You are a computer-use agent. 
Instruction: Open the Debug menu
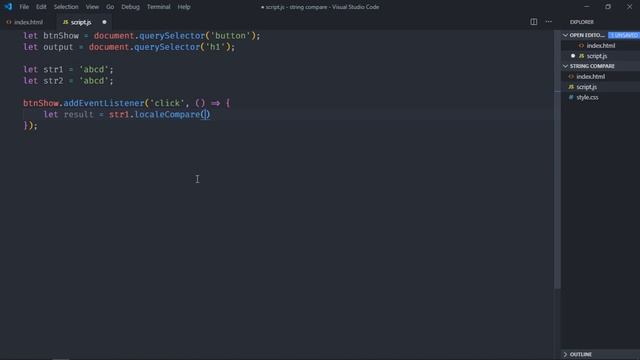pos(130,7)
